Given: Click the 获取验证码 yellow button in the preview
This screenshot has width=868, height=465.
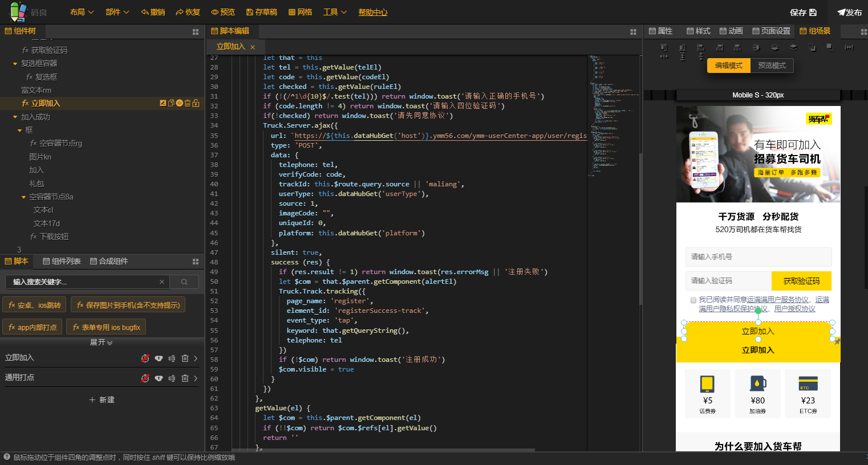Looking at the screenshot, I should click(801, 281).
